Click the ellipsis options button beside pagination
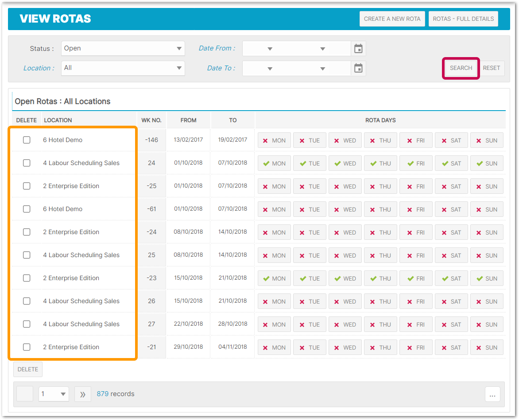The height and width of the screenshot is (420, 519). [492, 394]
